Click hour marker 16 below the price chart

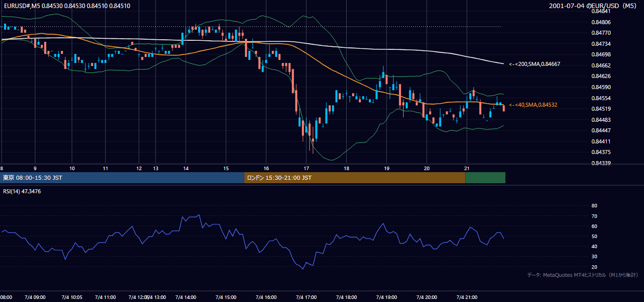tap(266, 169)
